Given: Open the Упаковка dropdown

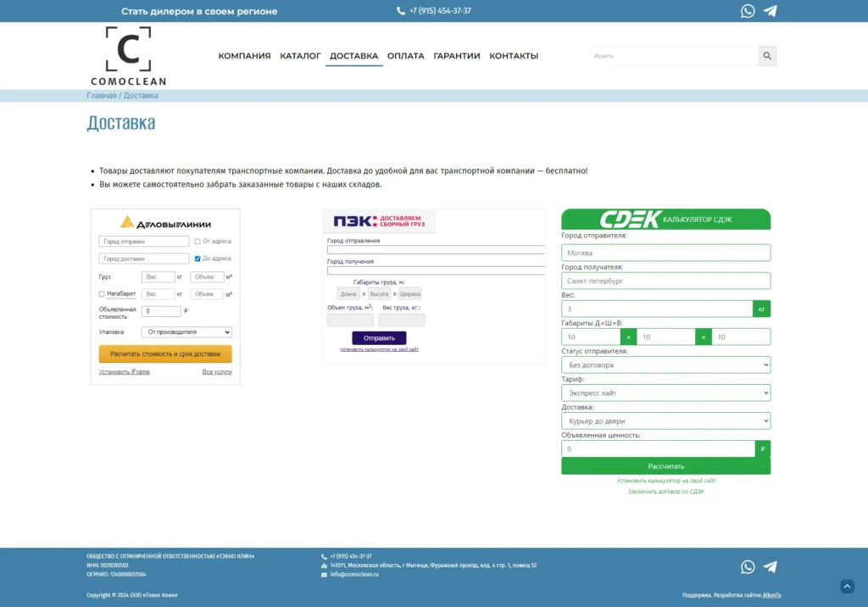Looking at the screenshot, I should point(186,332).
